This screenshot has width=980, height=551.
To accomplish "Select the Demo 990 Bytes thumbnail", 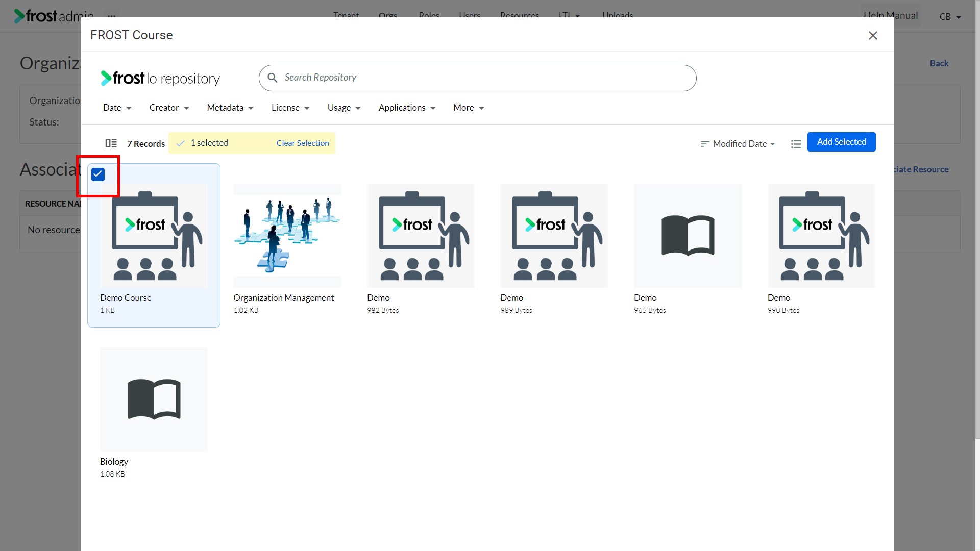I will coord(821,236).
